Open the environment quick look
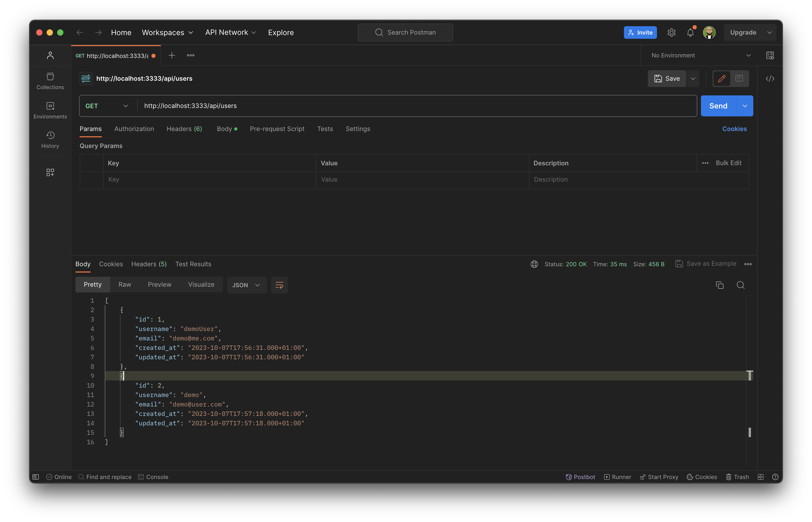The width and height of the screenshot is (812, 522). tap(770, 55)
